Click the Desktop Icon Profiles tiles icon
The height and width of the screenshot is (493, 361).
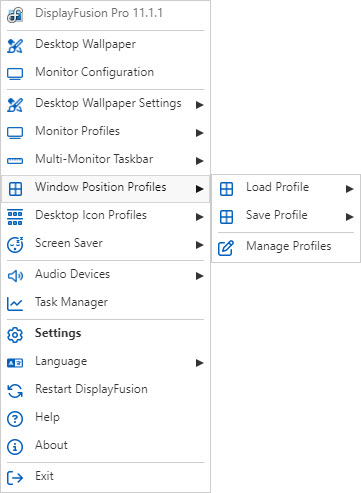pos(15,217)
